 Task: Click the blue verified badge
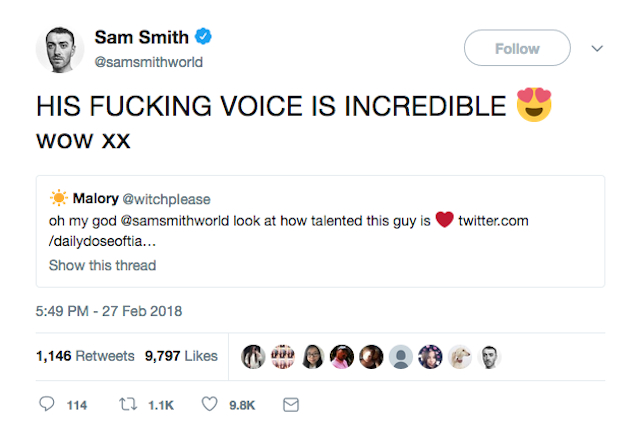coord(202,38)
